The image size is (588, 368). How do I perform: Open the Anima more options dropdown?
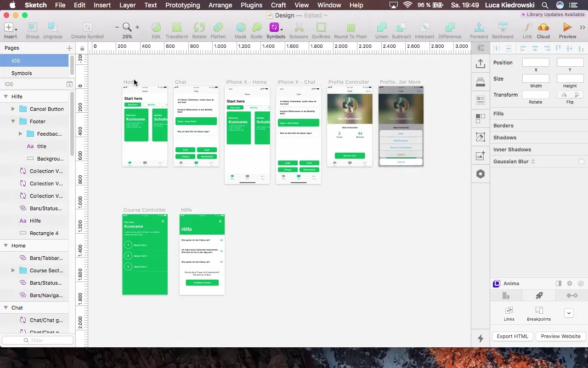click(x=569, y=313)
